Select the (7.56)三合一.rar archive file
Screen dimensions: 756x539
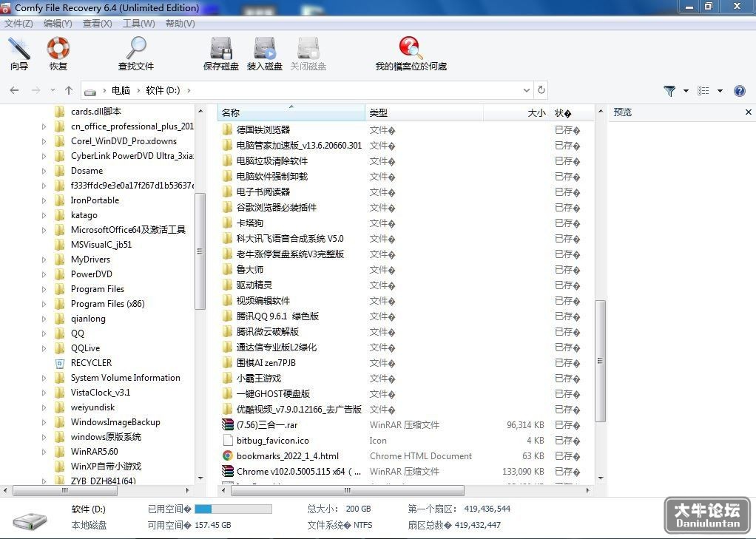tap(266, 424)
